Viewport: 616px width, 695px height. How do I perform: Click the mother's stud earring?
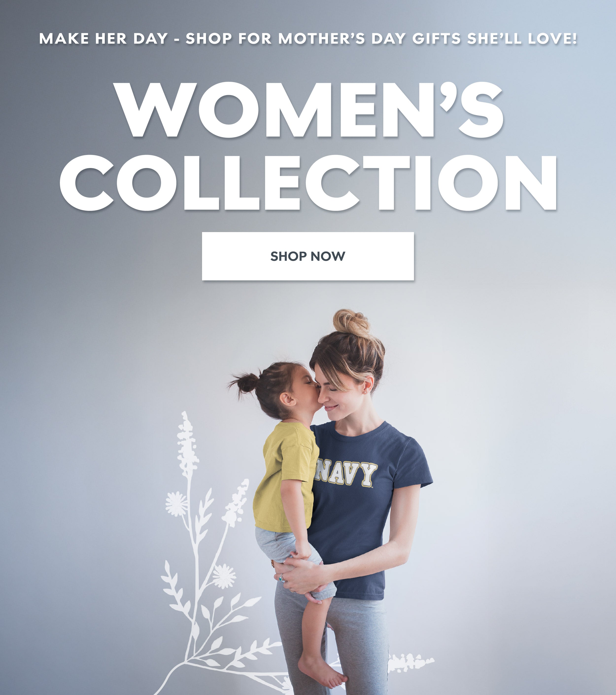(365, 392)
